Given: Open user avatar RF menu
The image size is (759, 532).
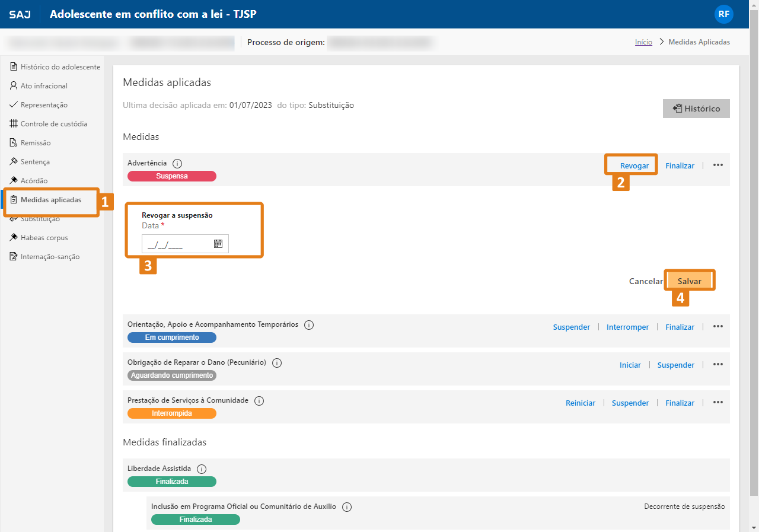Looking at the screenshot, I should point(724,14).
